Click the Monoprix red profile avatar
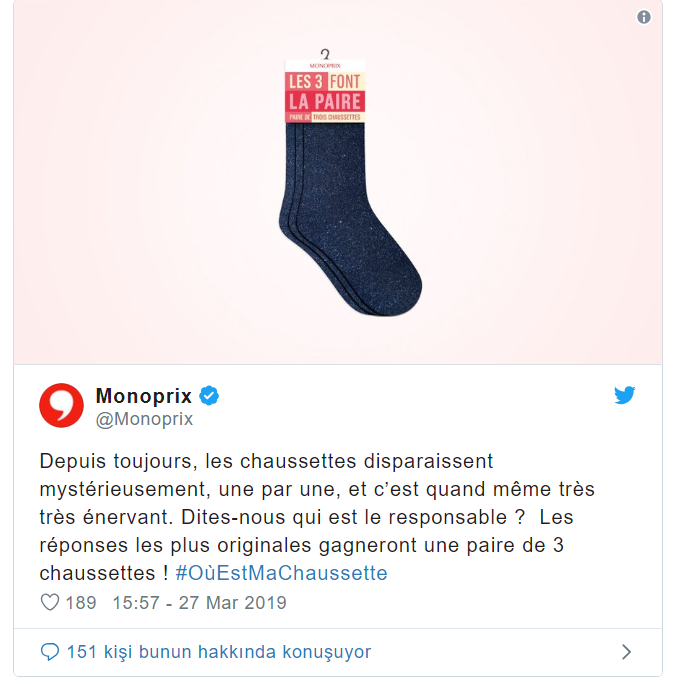678x684 pixels. pos(61,405)
